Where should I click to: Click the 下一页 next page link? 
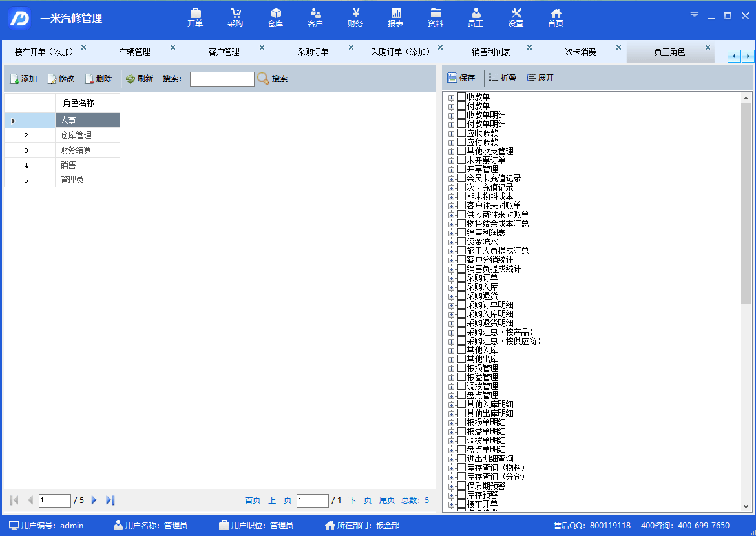(x=360, y=500)
